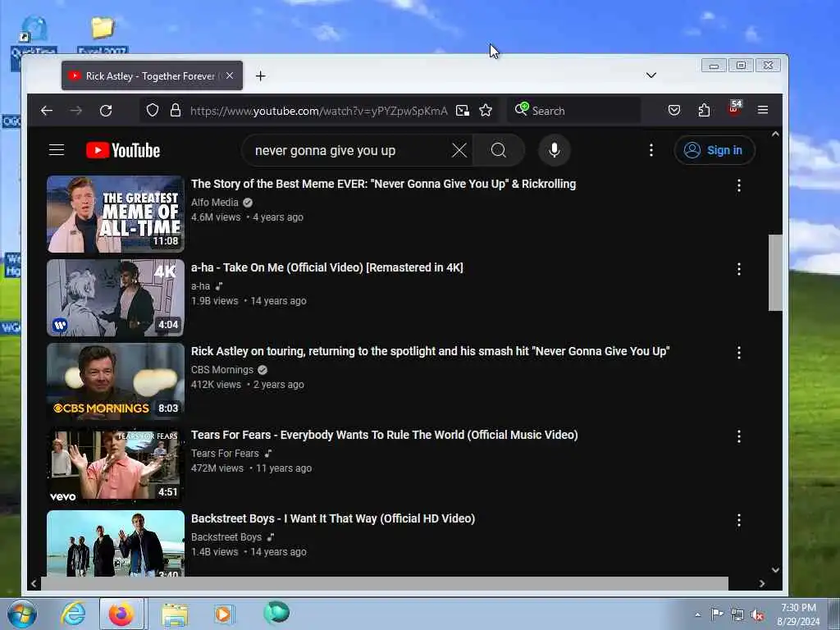Screen dimensions: 840x630
Task: Visit the a-ha channel name
Action: (x=200, y=285)
